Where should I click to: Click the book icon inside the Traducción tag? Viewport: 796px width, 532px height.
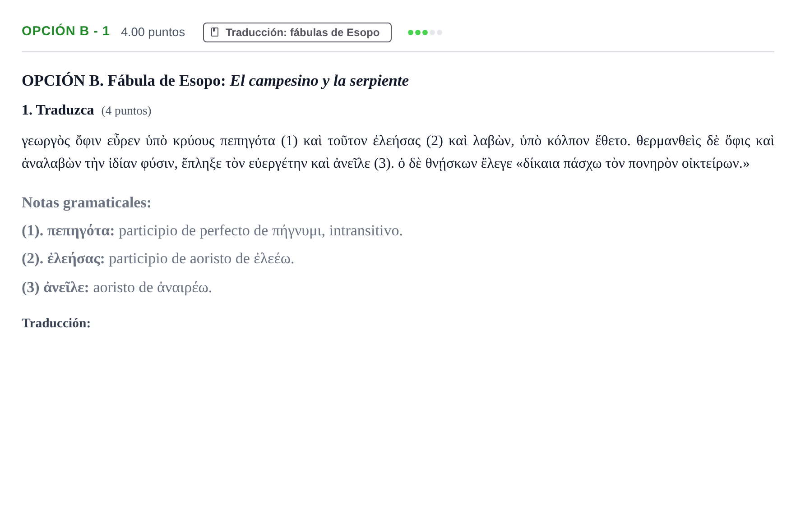pyautogui.click(x=215, y=32)
